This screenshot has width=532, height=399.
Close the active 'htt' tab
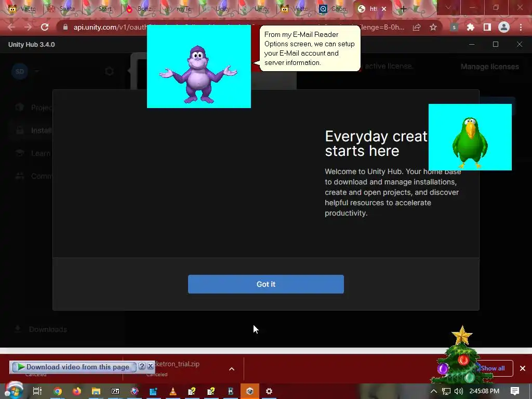384,9
